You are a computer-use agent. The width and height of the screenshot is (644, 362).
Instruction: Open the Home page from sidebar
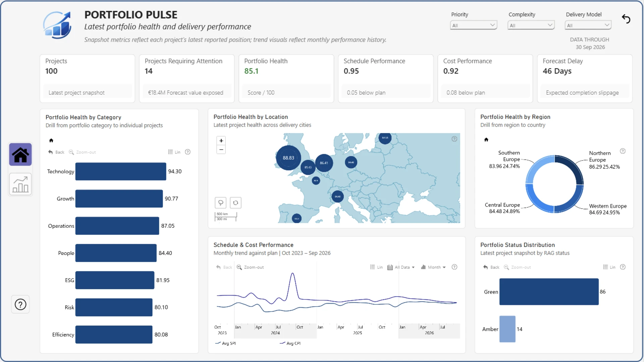20,155
